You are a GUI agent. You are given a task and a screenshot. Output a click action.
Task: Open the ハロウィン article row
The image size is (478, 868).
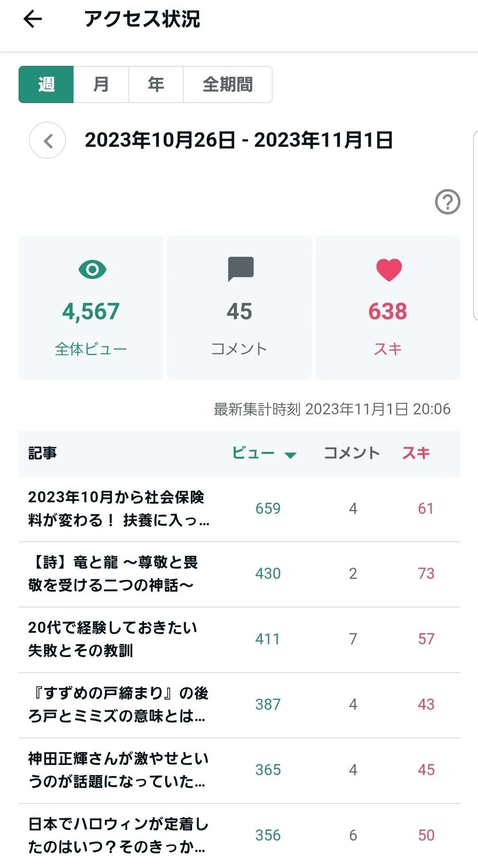point(239,836)
